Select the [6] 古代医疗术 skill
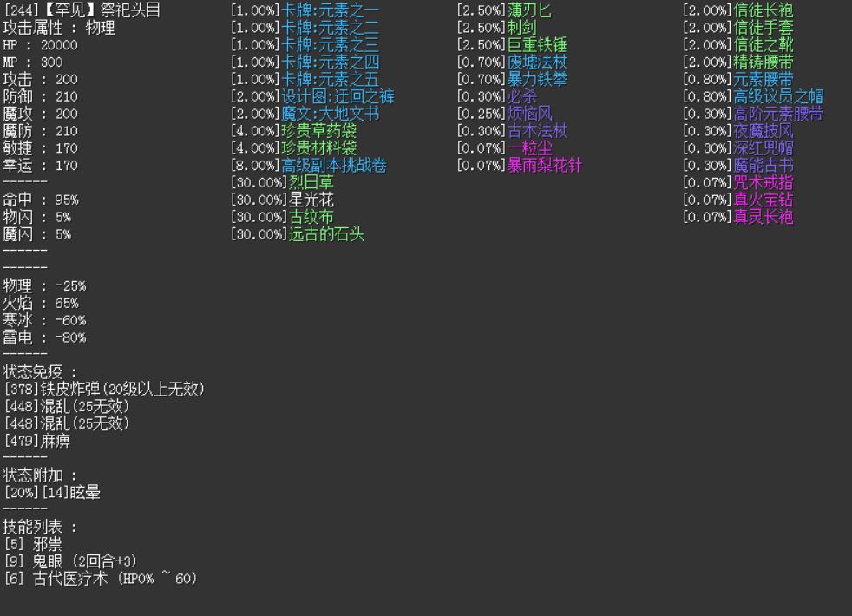852x616 pixels. (101, 579)
